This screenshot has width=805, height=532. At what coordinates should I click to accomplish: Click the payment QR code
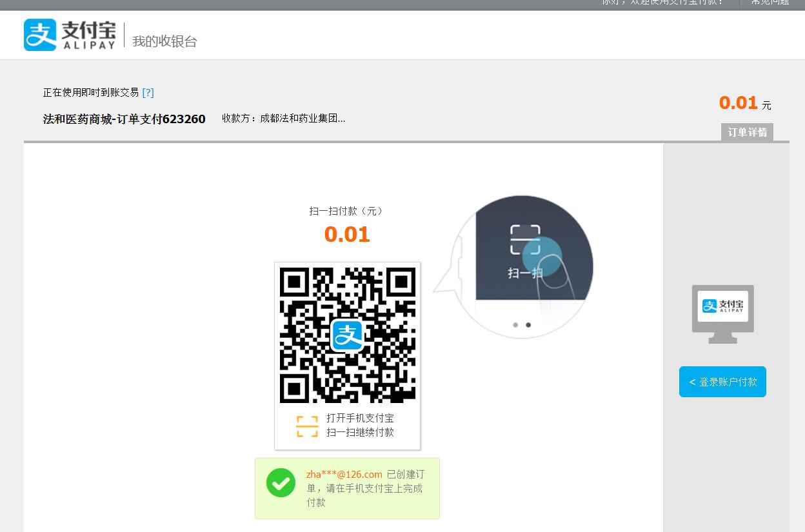point(348,335)
